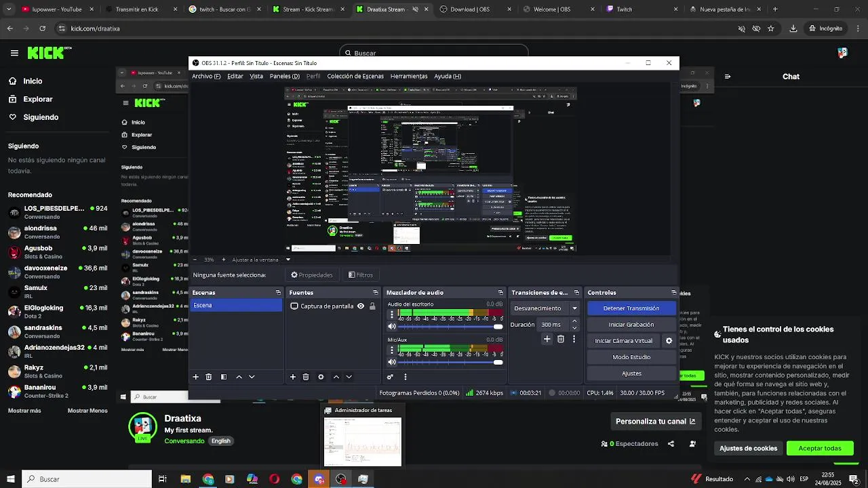
Task: Click Detener Transmisión button
Action: click(x=631, y=308)
